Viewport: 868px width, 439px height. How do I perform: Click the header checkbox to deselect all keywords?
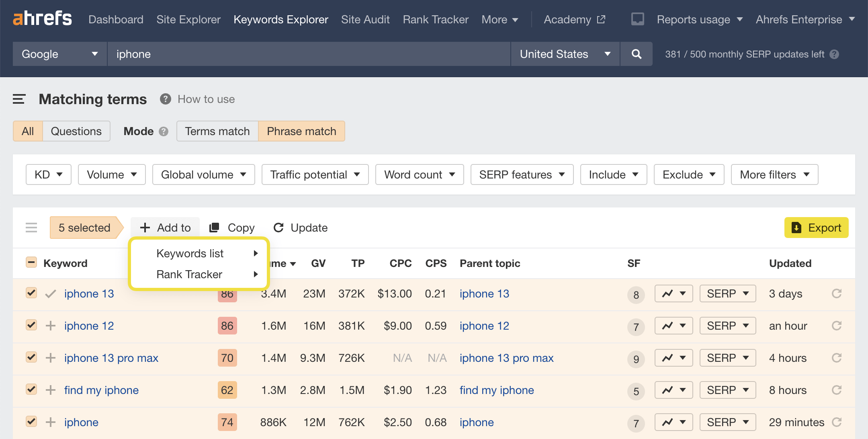click(31, 262)
